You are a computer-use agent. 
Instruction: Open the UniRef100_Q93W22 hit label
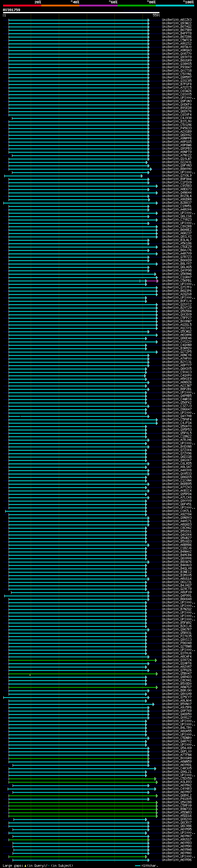coord(176,23)
